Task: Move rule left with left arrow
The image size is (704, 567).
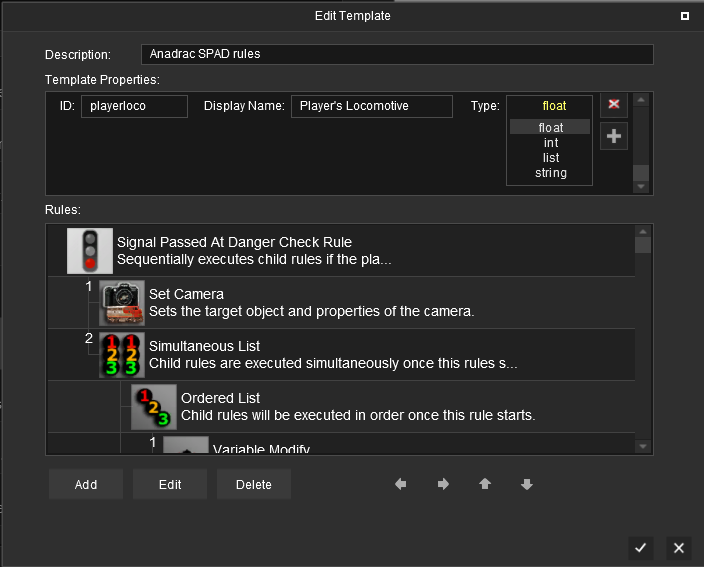Action: 400,484
